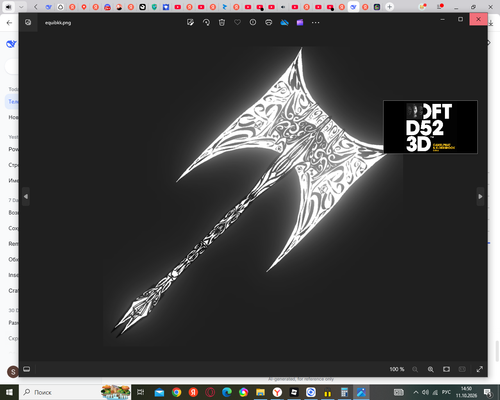Viewport: 500px width, 400px height.
Task: Zoom out of the image
Action: click(x=415, y=369)
